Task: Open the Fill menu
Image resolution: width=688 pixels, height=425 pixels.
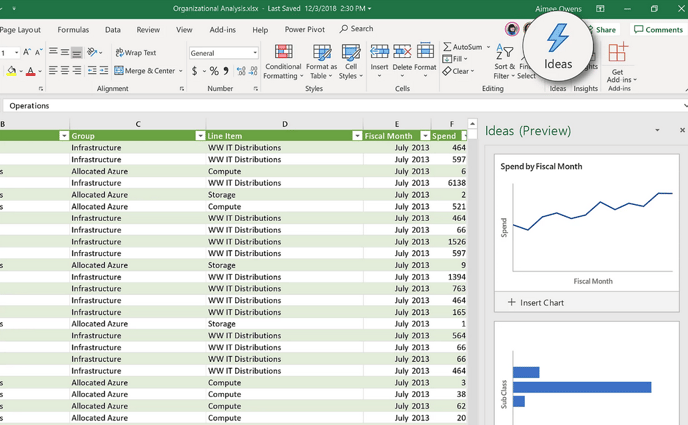Action: pos(455,59)
